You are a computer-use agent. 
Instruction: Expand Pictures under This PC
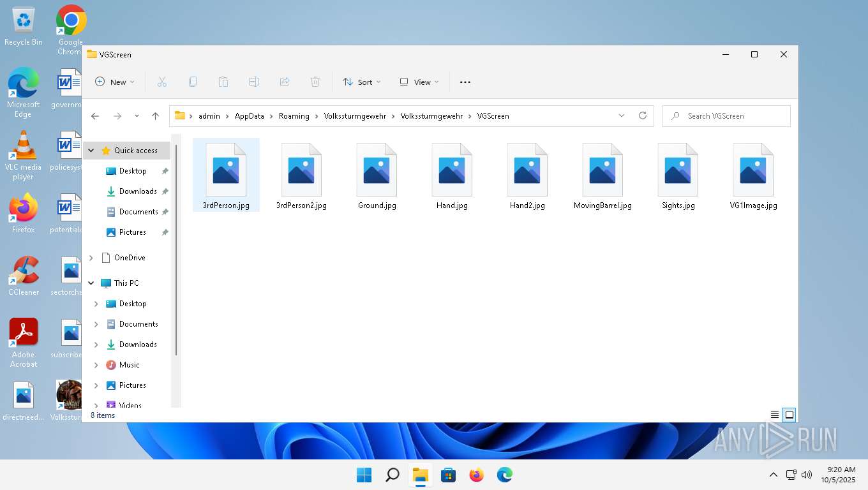96,385
